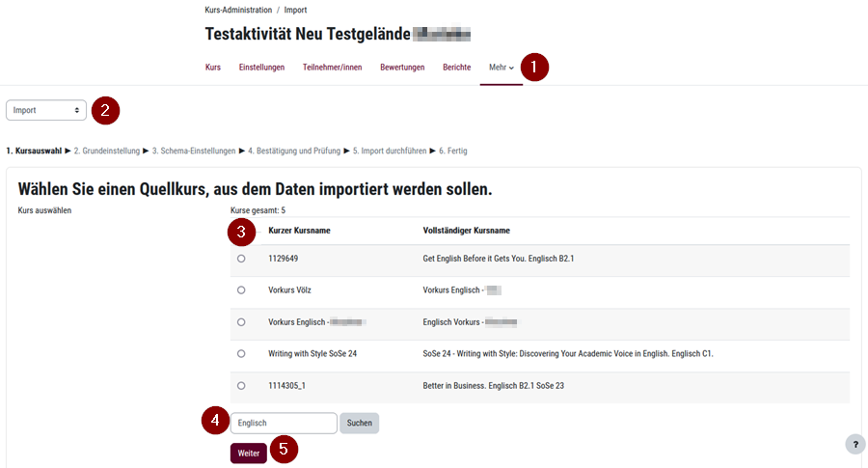
Task: Open the Kurs tab
Action: click(x=213, y=68)
